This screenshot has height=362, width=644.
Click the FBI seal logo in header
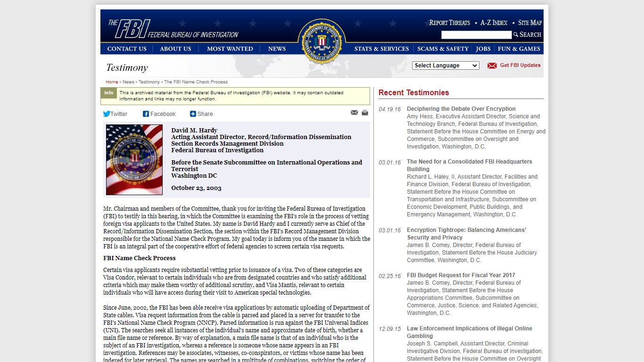point(322,42)
